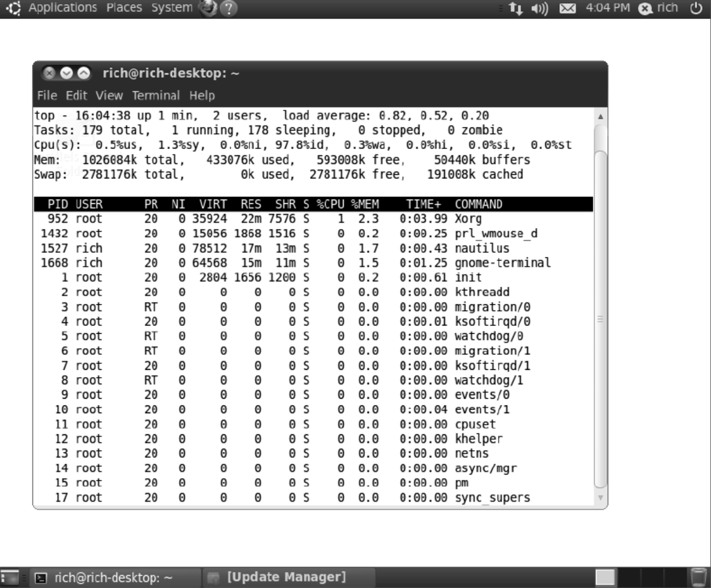Open the Terminal menu in menubar

click(156, 95)
